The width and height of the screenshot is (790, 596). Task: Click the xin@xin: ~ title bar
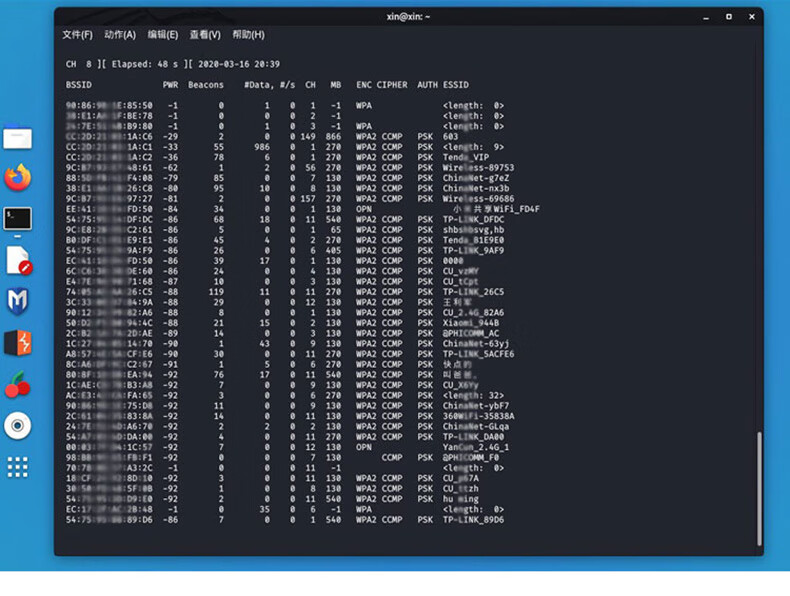click(408, 16)
